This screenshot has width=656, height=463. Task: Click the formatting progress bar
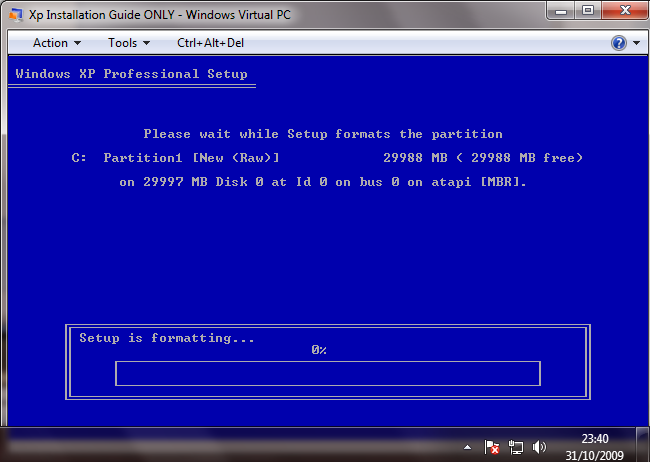327,374
